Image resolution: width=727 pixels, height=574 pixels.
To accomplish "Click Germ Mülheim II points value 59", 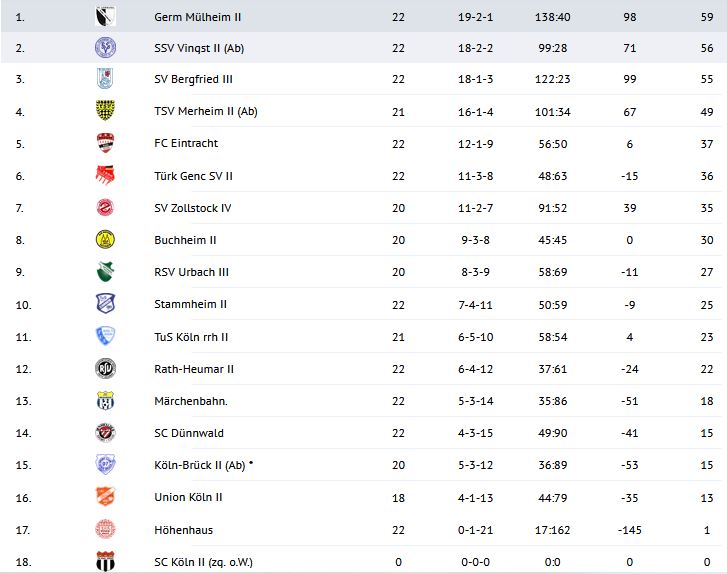I will coord(706,17).
